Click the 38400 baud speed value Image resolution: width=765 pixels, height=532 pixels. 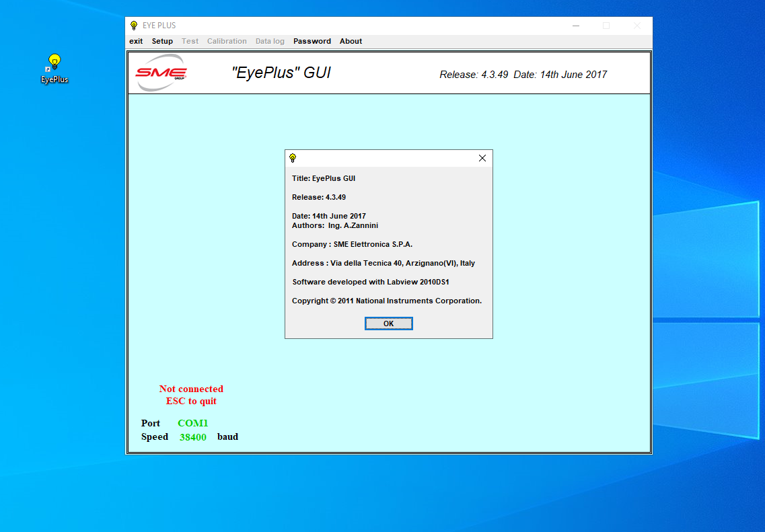click(x=192, y=437)
